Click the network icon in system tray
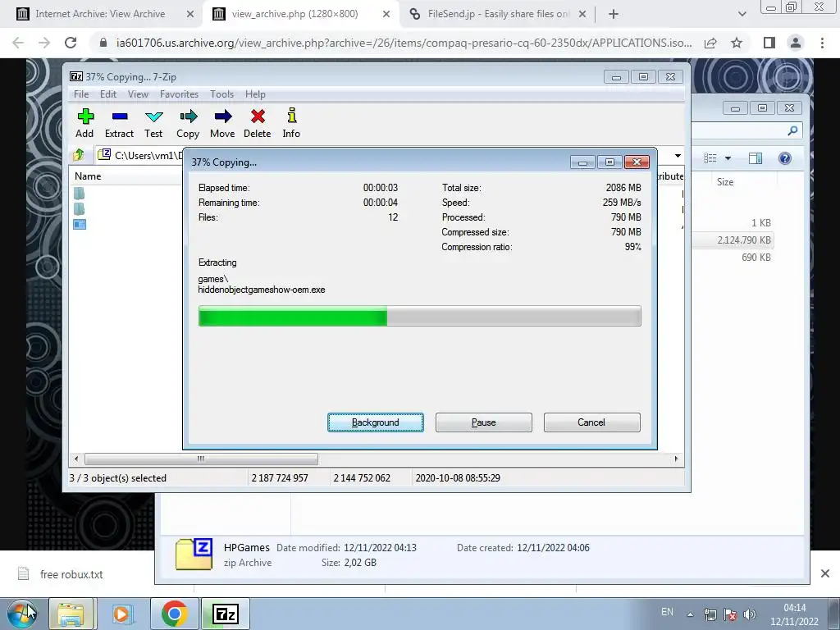 [x=710, y=614]
